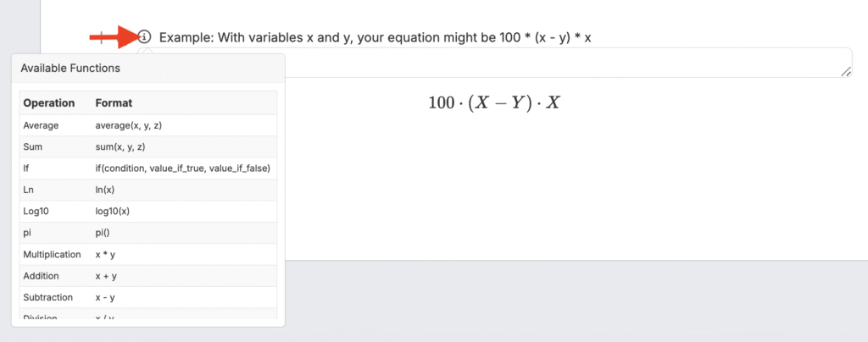Select the Average operation name cell

coord(42,125)
